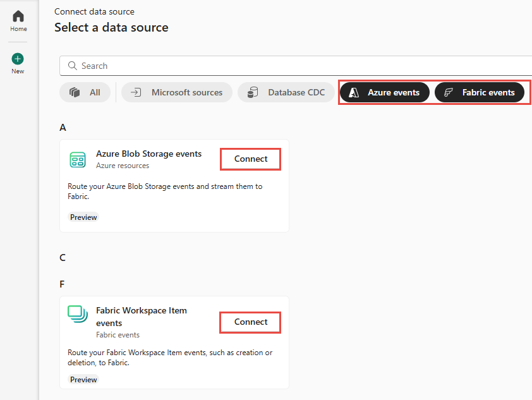Connect to Azure Blob Storage events
The width and height of the screenshot is (532, 400).
[250, 159]
